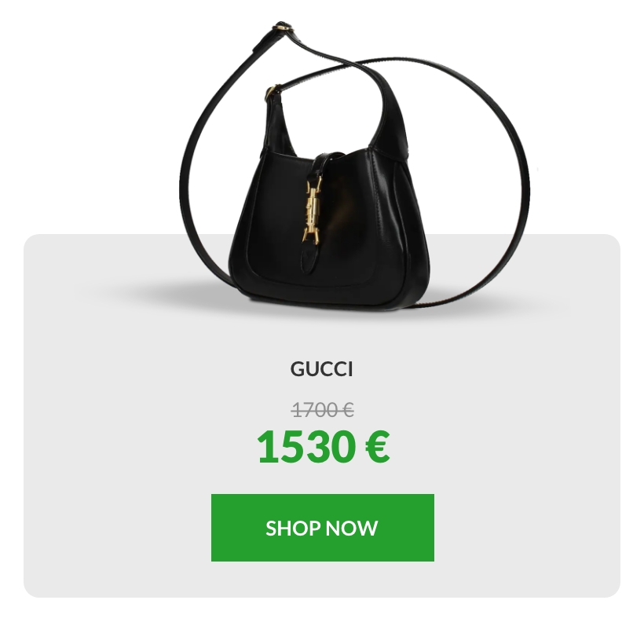Click the gold piston clasp on the bag

pyautogui.click(x=312, y=214)
